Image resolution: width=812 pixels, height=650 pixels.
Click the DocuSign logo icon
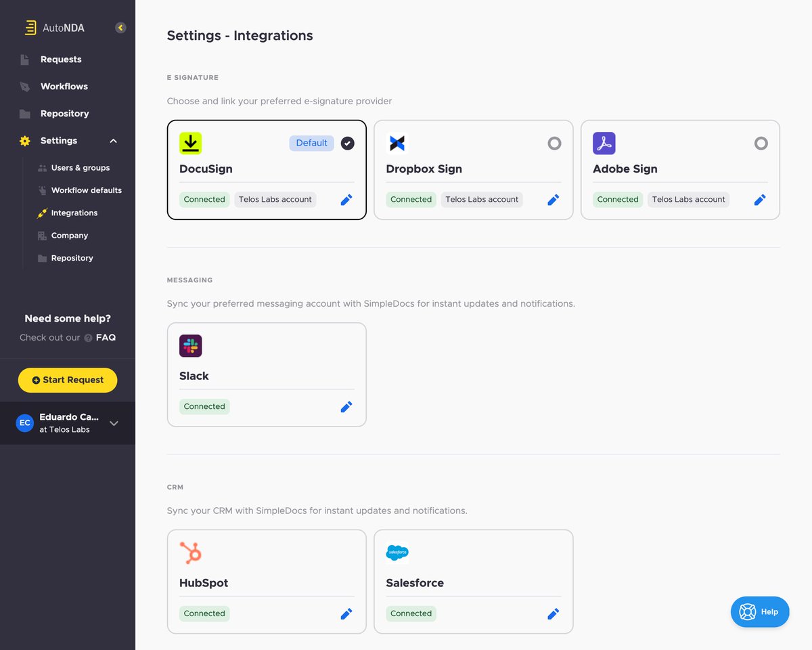pyautogui.click(x=191, y=143)
